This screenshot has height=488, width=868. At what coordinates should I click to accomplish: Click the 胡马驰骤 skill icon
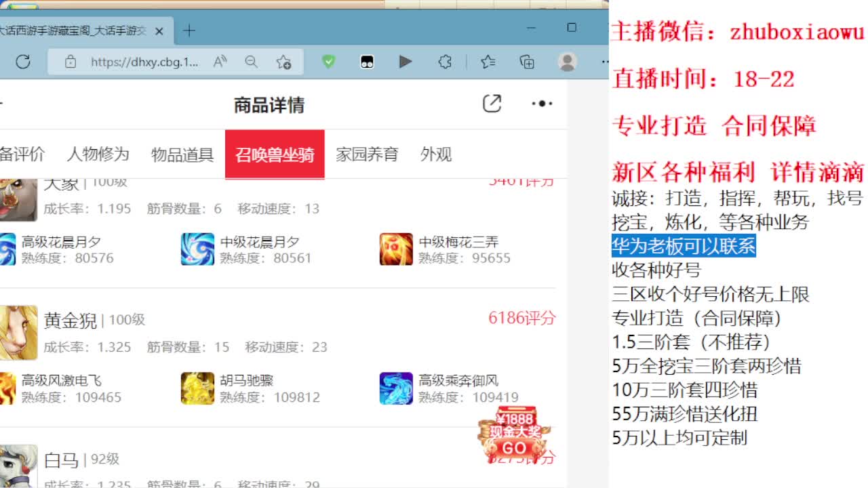[197, 388]
